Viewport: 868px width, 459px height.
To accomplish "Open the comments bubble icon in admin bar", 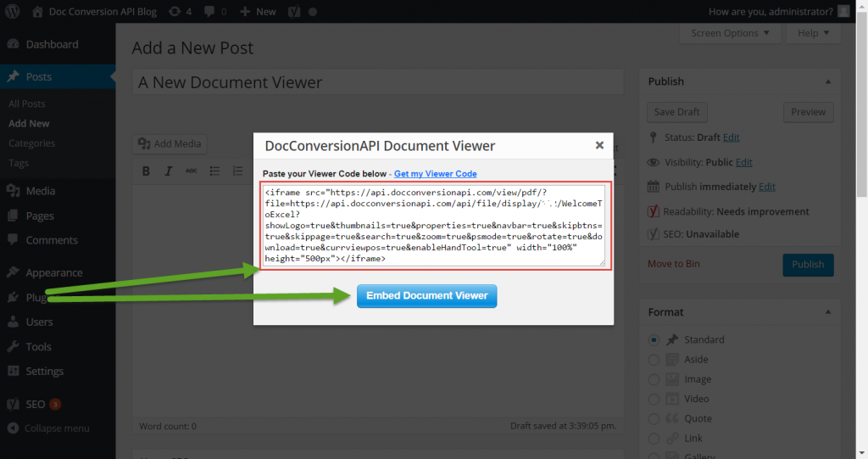I will click(x=209, y=11).
